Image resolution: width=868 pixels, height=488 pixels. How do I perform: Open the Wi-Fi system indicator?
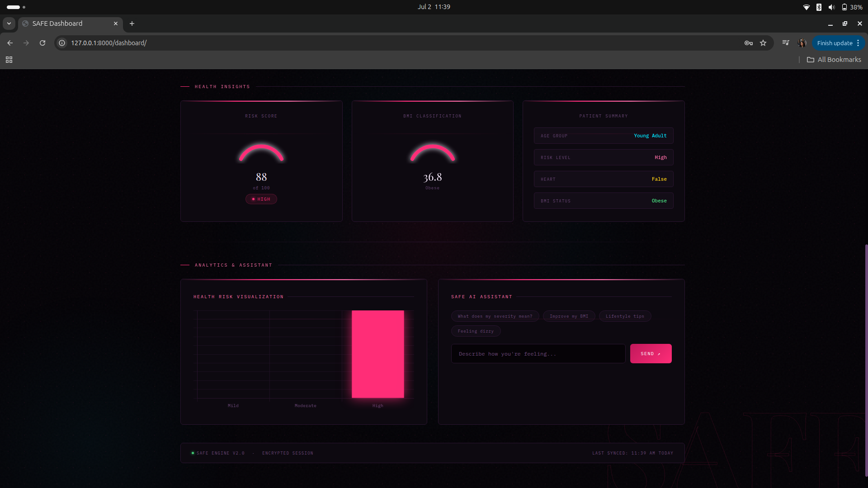(806, 7)
